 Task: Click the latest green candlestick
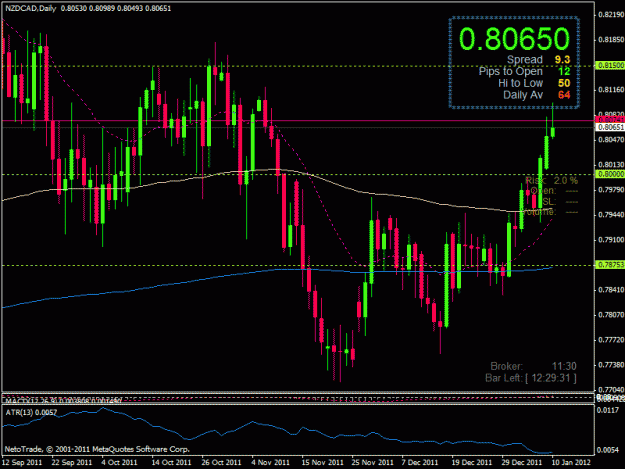coord(553,132)
